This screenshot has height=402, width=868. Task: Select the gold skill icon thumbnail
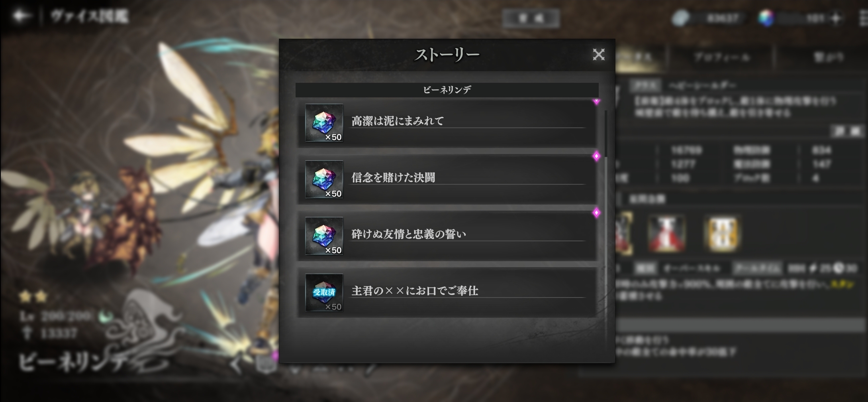pyautogui.click(x=723, y=234)
